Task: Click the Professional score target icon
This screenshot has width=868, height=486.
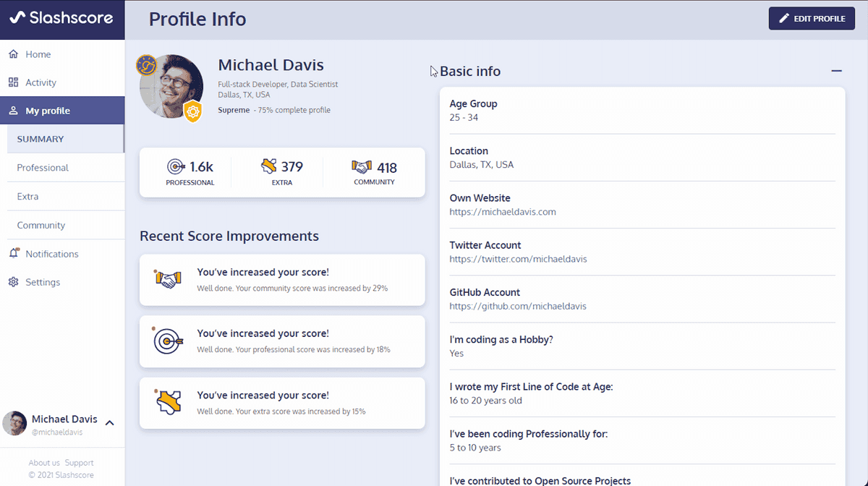Action: click(176, 167)
